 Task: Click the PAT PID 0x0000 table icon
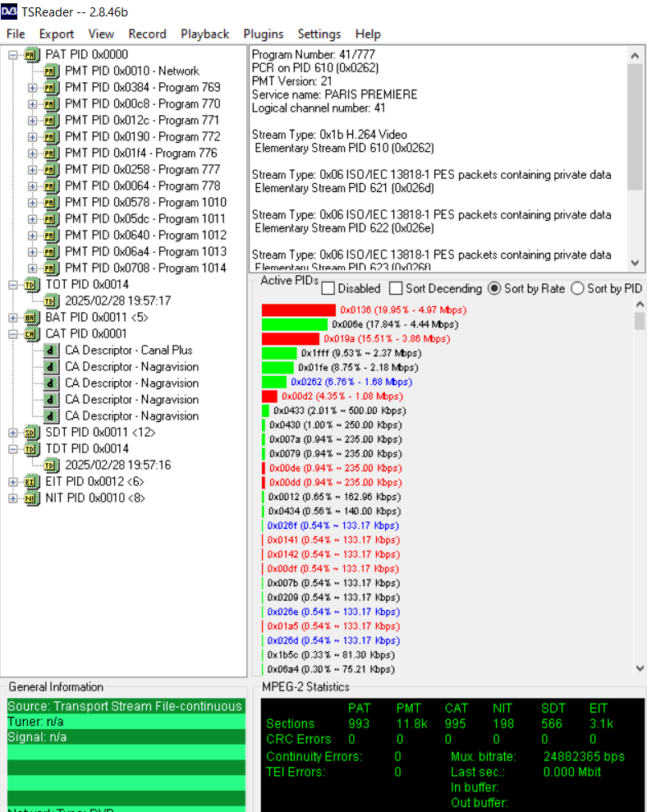30,54
